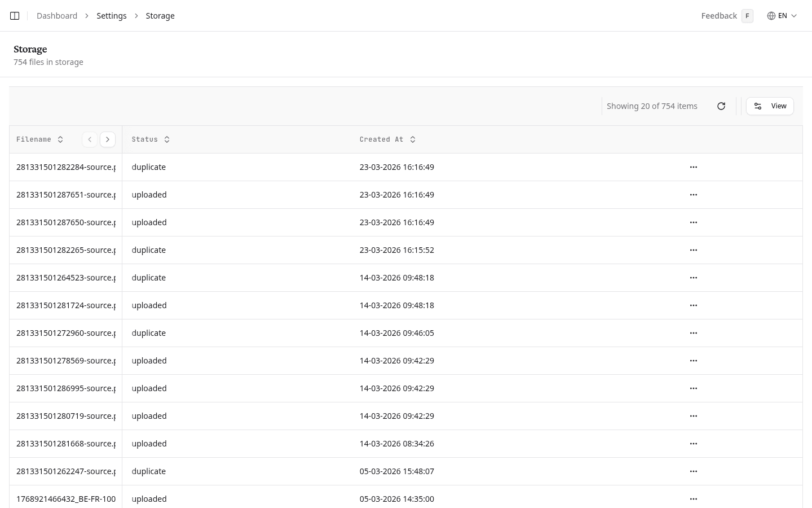Select filename 281331501264523-source
This screenshot has width=812, height=508.
click(x=66, y=278)
